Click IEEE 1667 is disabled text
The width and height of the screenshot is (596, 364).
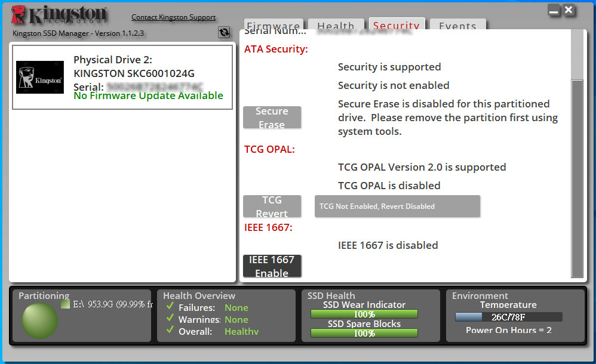tap(388, 245)
